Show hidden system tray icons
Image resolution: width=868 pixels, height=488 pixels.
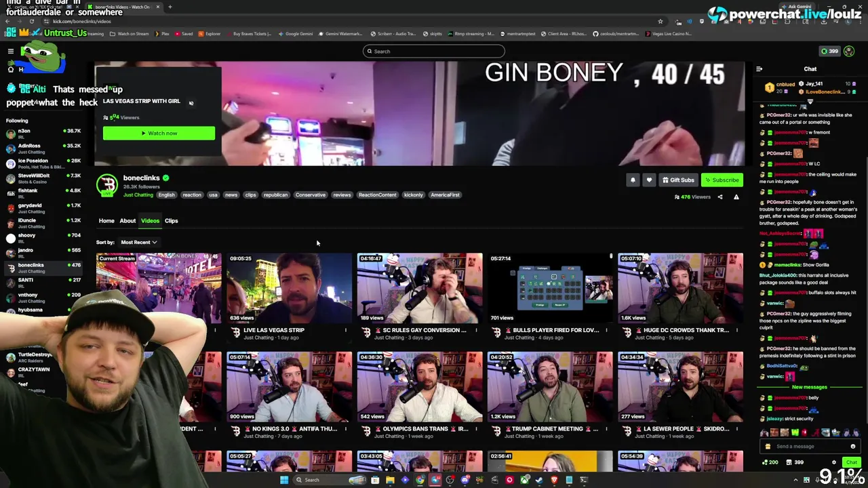pyautogui.click(x=797, y=480)
